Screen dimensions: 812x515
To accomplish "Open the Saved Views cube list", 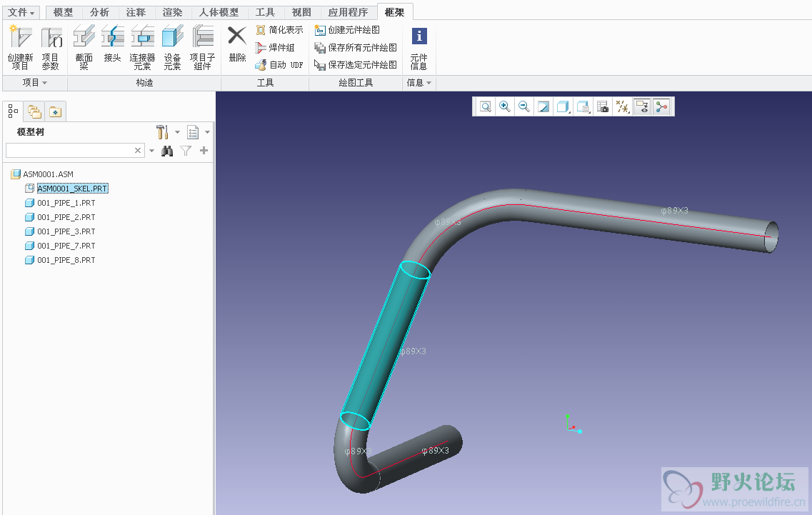I will click(x=583, y=106).
